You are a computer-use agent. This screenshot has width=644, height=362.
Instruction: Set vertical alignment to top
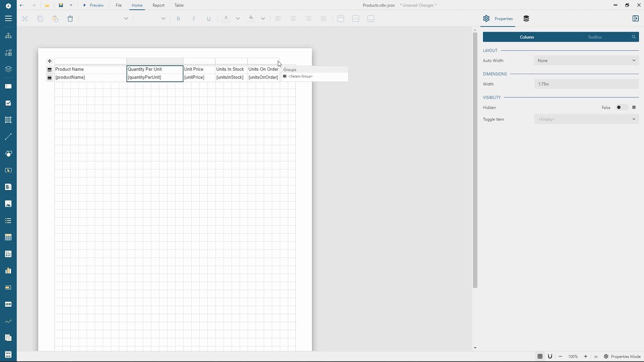click(341, 19)
